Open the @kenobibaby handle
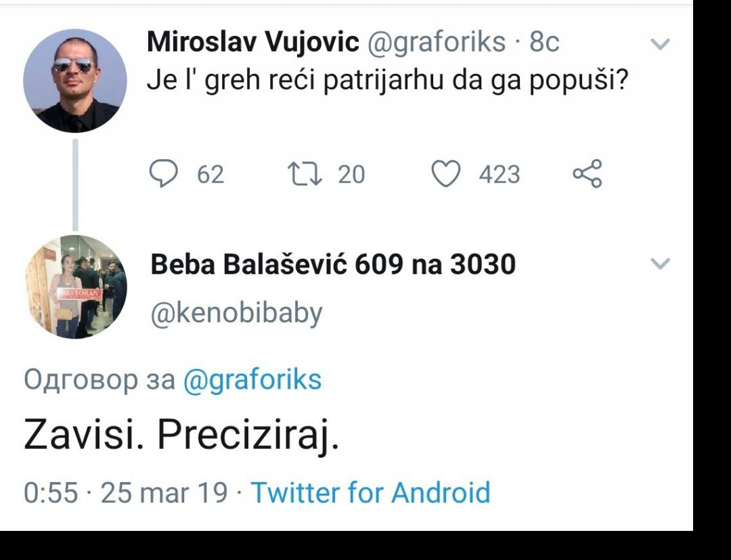Screen dimensions: 731x560 pos(236,312)
